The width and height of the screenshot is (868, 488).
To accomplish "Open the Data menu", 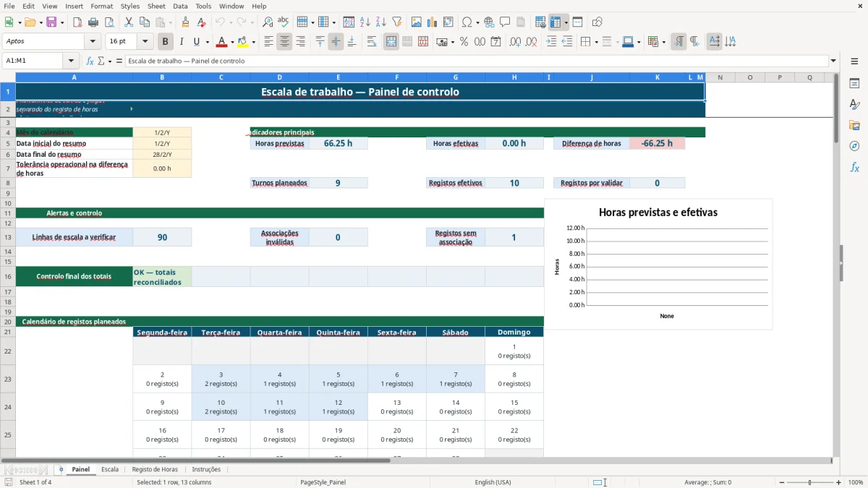I will tap(180, 6).
